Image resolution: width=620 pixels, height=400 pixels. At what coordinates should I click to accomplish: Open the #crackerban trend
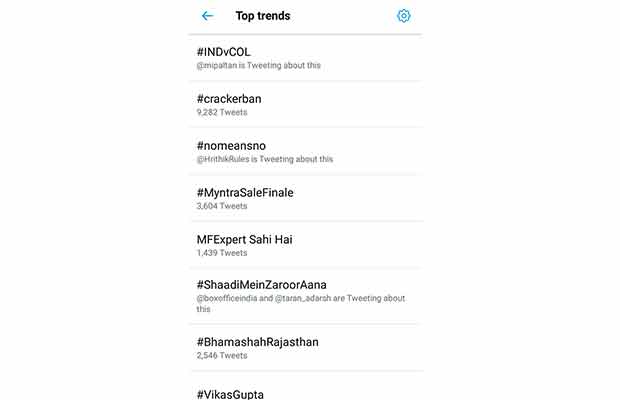[229, 98]
